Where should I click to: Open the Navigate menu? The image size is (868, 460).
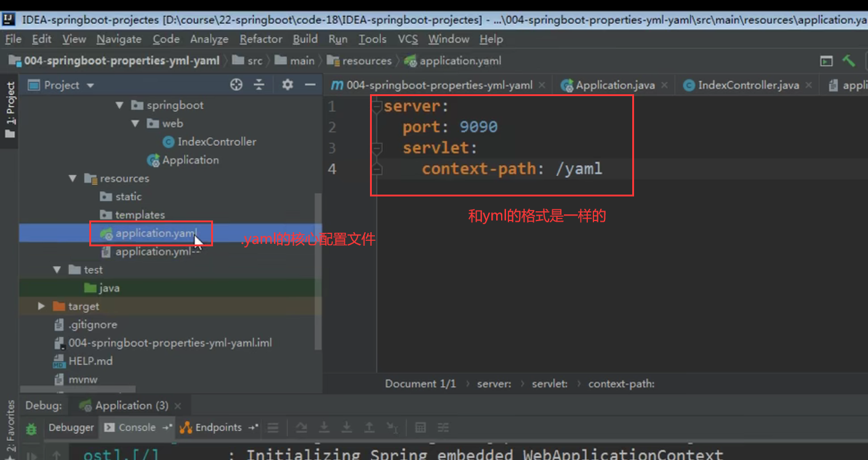[x=119, y=39]
